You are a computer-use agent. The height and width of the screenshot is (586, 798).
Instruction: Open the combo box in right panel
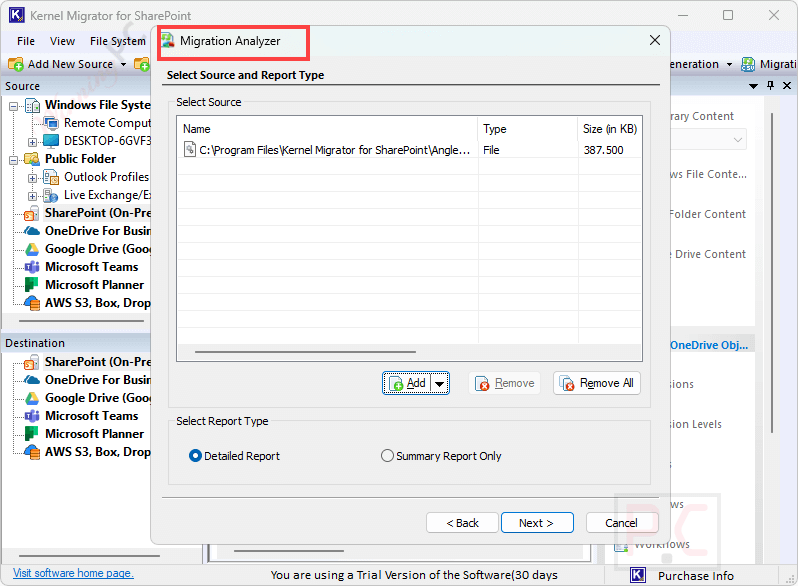tap(708, 139)
